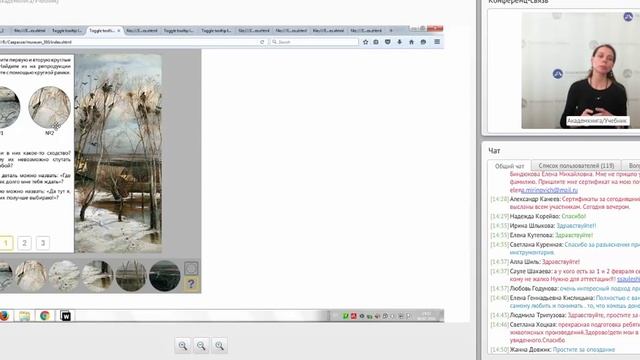640x360 pixels.
Task: Click Сауле Шакаева's chat message
Action: [x=565, y=275]
